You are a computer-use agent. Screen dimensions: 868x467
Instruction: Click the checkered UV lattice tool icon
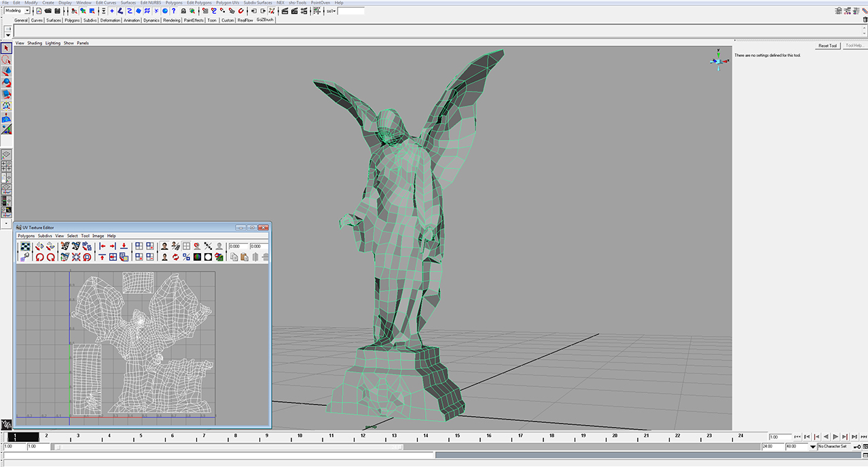(x=25, y=246)
